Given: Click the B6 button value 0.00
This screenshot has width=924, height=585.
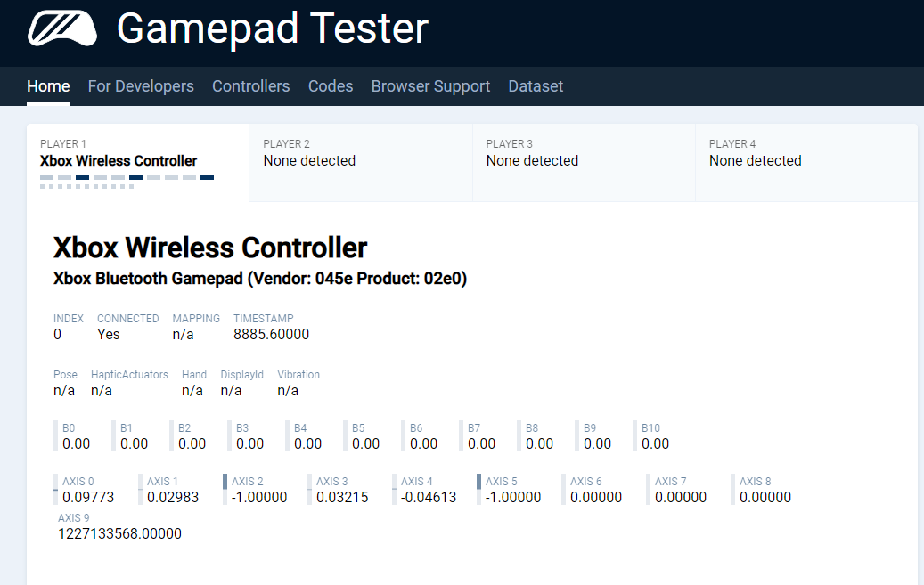Looking at the screenshot, I should pos(424,443).
